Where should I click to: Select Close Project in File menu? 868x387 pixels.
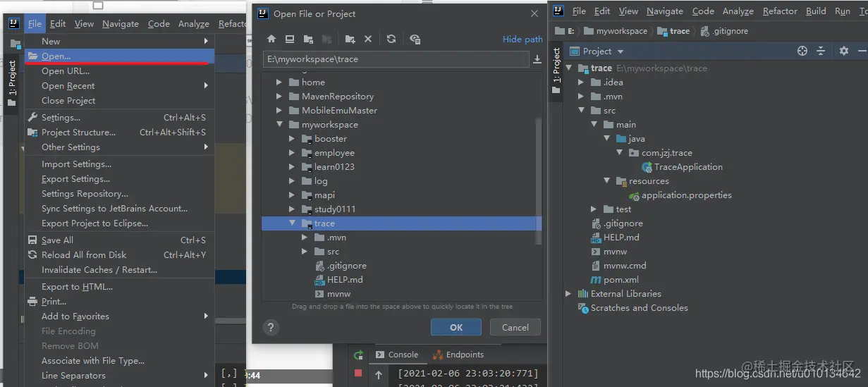click(x=119, y=100)
